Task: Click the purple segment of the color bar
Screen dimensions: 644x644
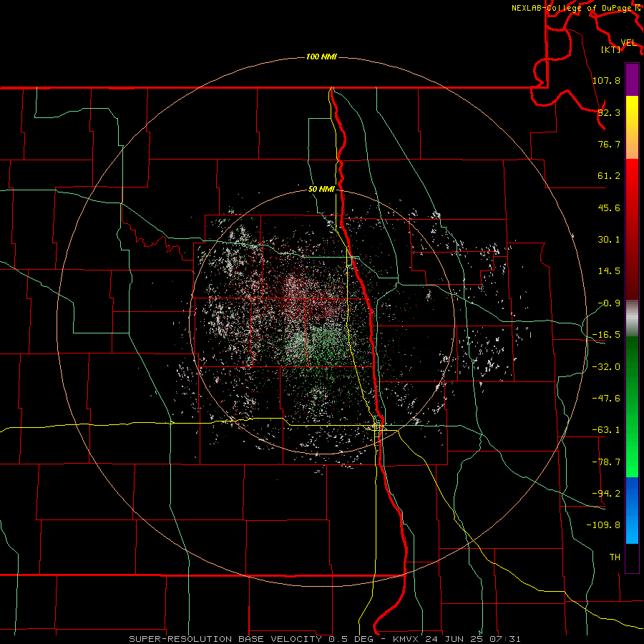Action: (632, 80)
